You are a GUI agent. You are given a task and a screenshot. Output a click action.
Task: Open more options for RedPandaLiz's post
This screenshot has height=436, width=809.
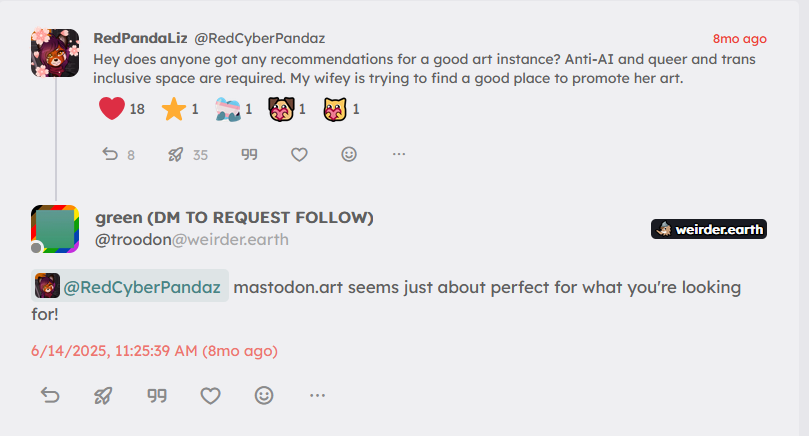399,154
